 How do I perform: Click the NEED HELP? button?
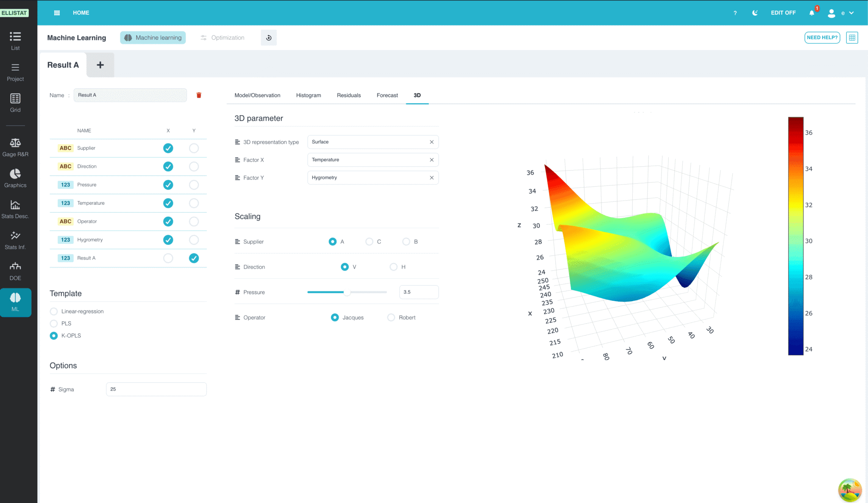click(822, 37)
